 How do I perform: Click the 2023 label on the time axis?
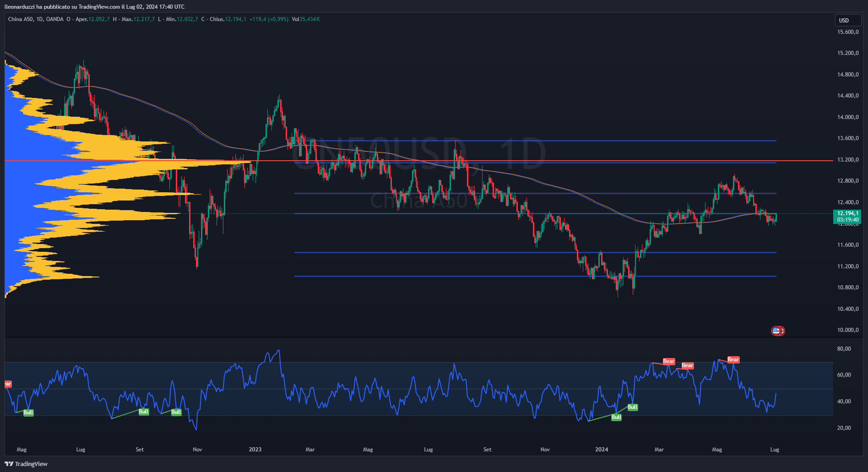coord(255,450)
